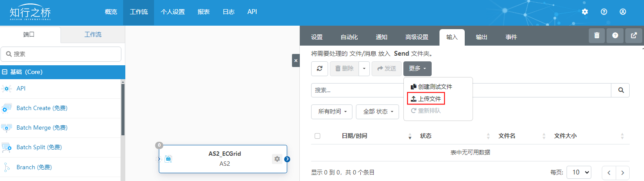The height and width of the screenshot is (181, 644).
Task: Expand the 所有时间 time filter dropdown
Action: (x=332, y=111)
